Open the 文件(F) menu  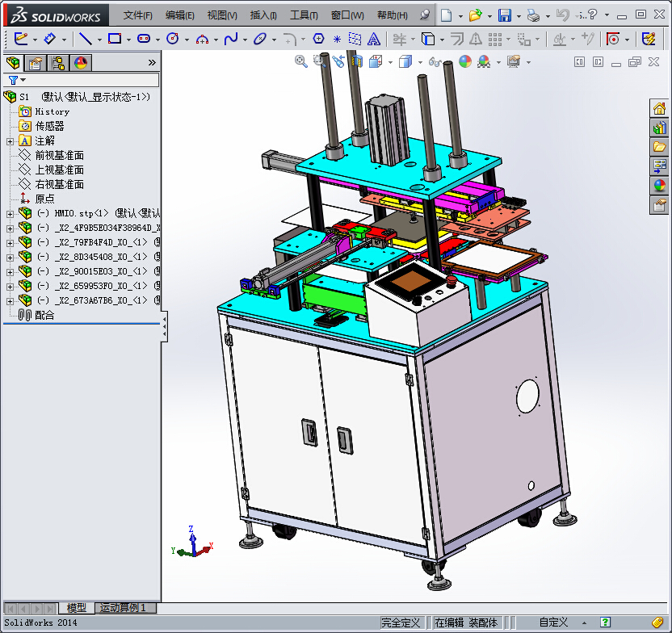pos(137,16)
